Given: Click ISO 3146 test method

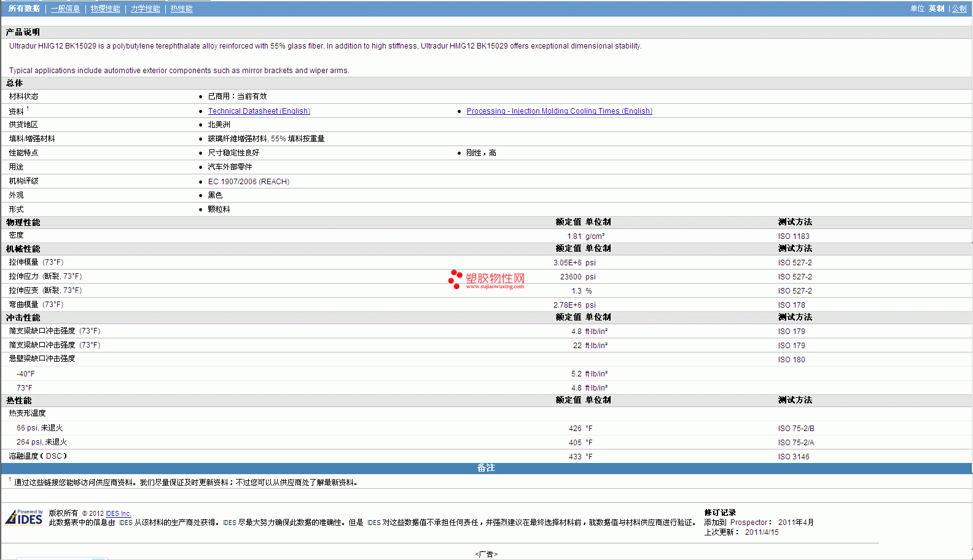Looking at the screenshot, I should [794, 457].
